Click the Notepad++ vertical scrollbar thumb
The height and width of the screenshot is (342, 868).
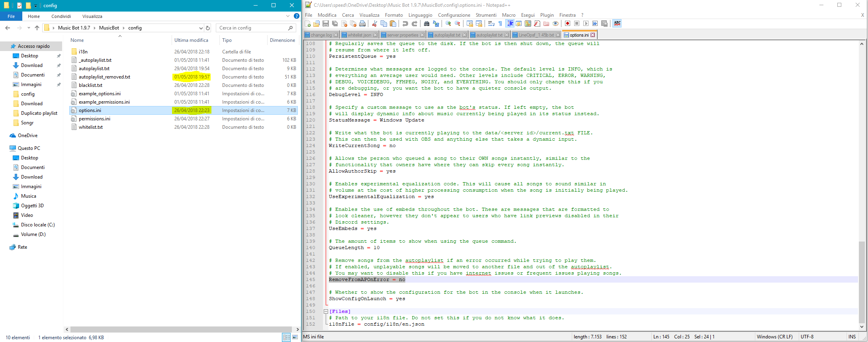[862, 282]
